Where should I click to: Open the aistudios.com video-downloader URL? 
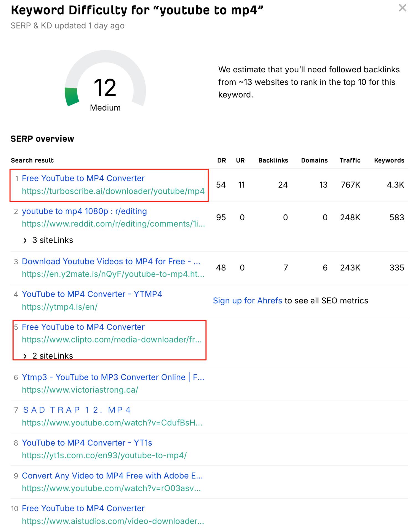click(113, 521)
